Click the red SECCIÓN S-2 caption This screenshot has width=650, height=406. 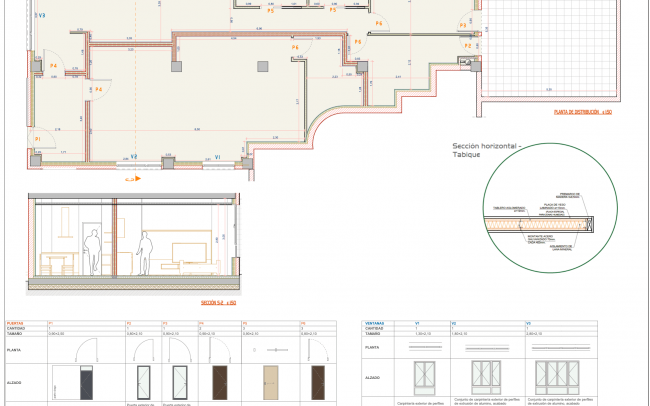click(x=217, y=301)
